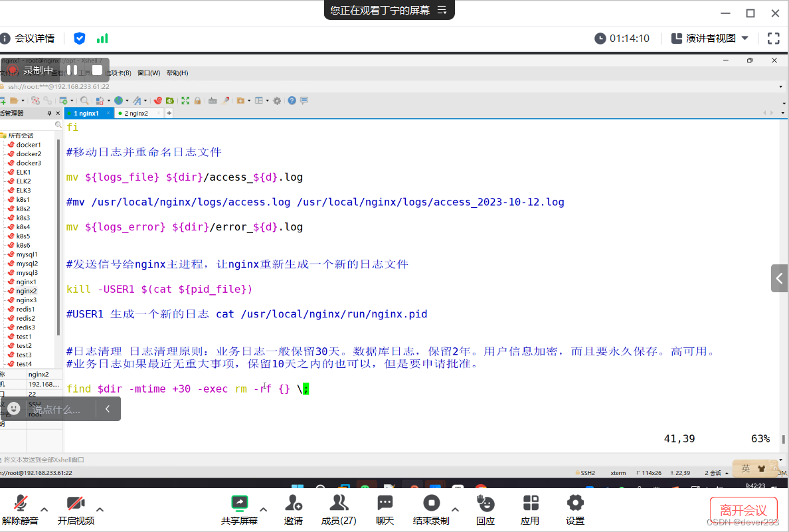This screenshot has width=789, height=532.
Task: Open the 聊天 chat panel
Action: (x=385, y=509)
